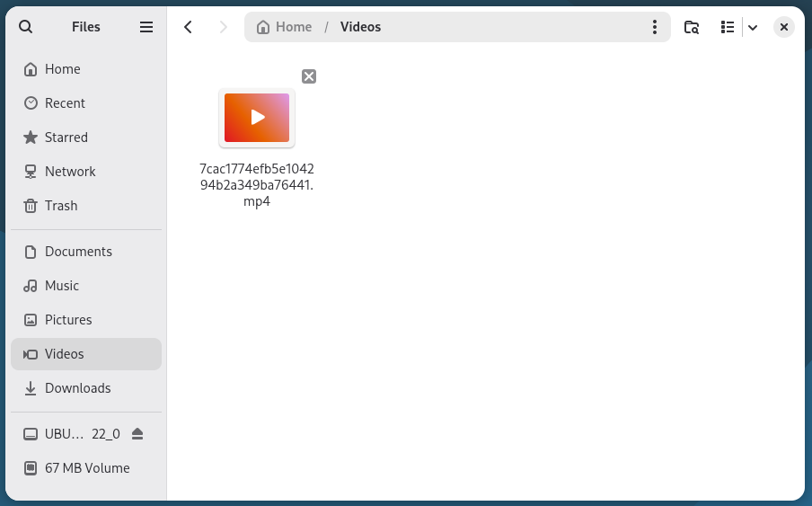Screen dimensions: 812x506
Task: Open the sidebar hamburger menu
Action: coord(146,27)
